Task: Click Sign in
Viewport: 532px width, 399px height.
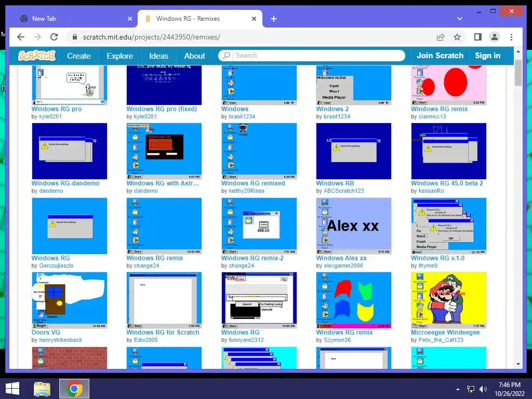Action: 487,56
